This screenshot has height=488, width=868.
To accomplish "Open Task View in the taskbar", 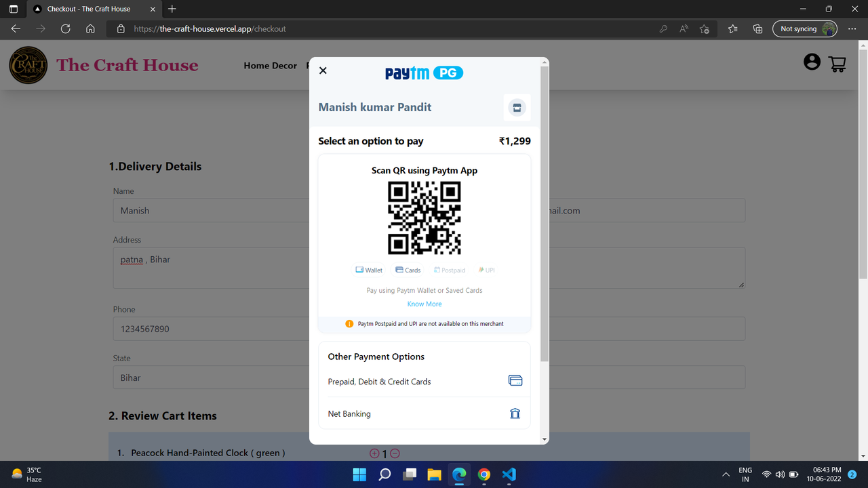I will tap(410, 474).
